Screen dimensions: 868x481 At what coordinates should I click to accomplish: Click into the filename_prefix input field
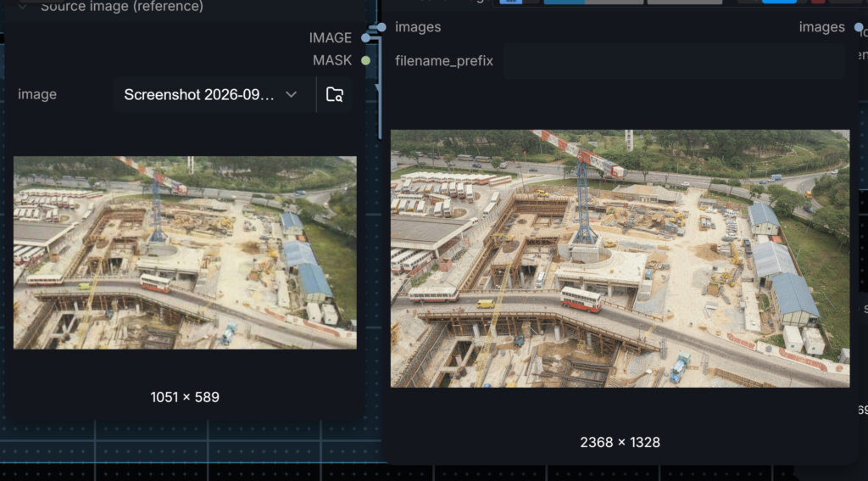[x=674, y=61]
